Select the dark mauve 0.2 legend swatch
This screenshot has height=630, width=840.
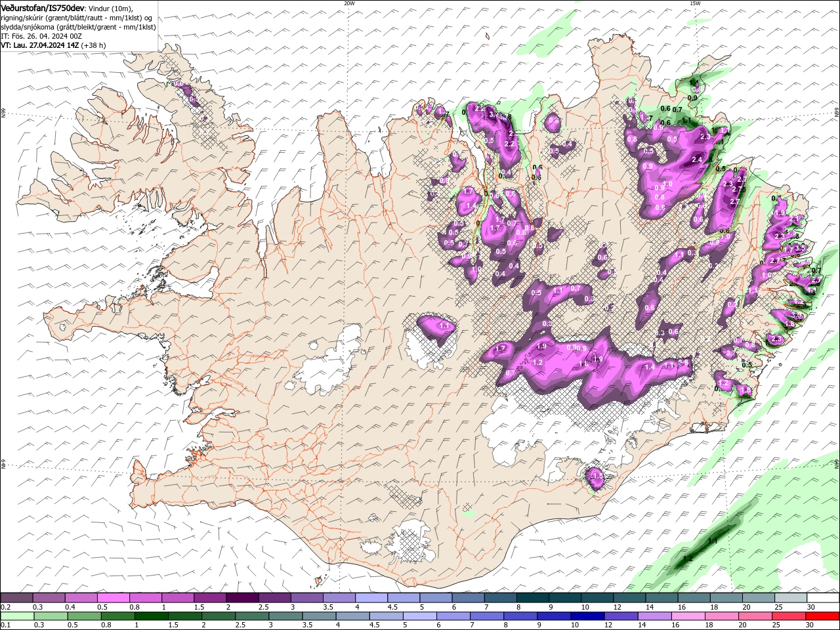16,598
